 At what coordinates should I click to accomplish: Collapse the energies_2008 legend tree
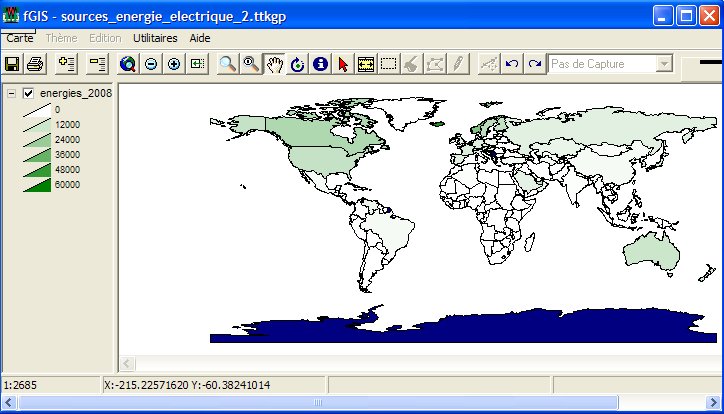tap(10, 94)
